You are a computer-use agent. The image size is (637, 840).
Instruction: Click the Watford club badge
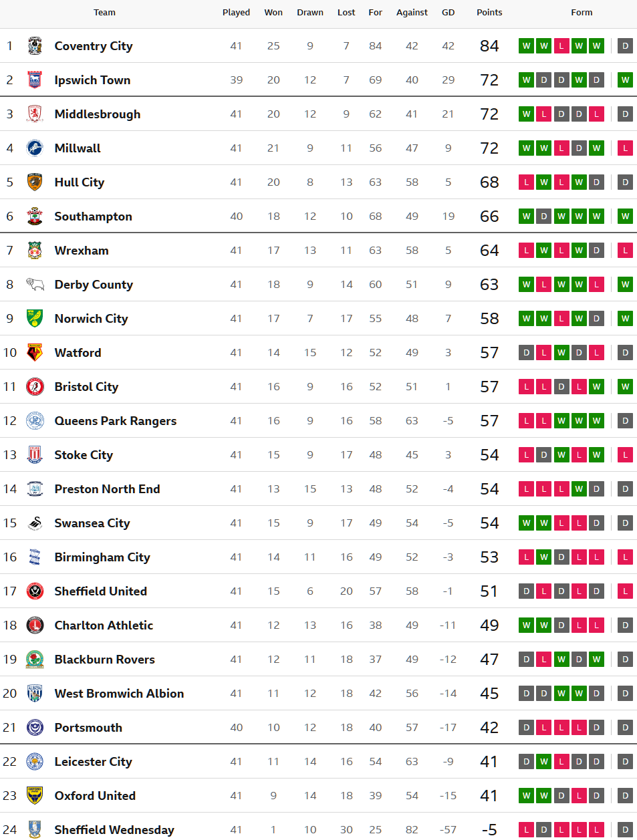(x=35, y=353)
